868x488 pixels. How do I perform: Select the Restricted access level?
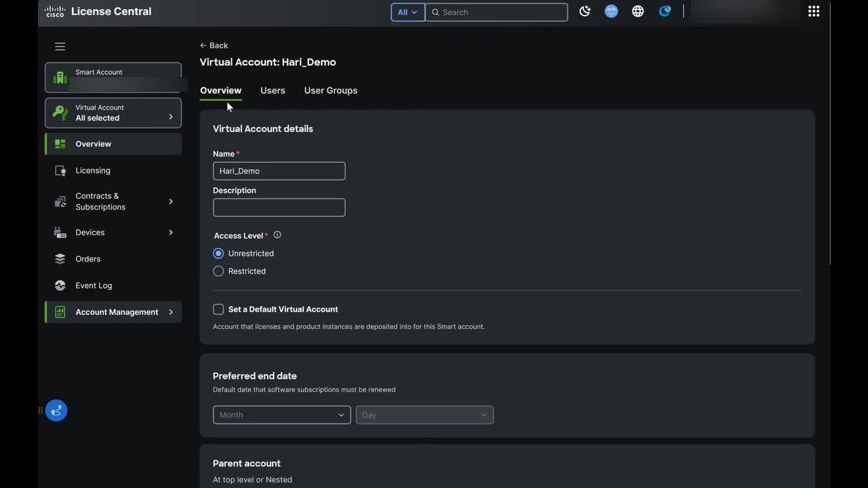pyautogui.click(x=218, y=271)
